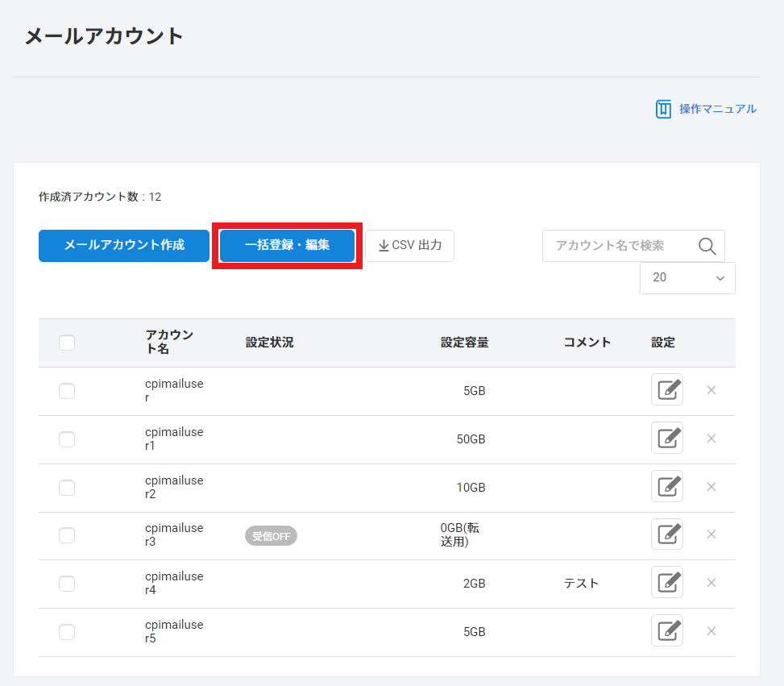Image resolution: width=784 pixels, height=686 pixels.
Task: Edit the cpimailuser5 account settings
Action: [x=666, y=631]
